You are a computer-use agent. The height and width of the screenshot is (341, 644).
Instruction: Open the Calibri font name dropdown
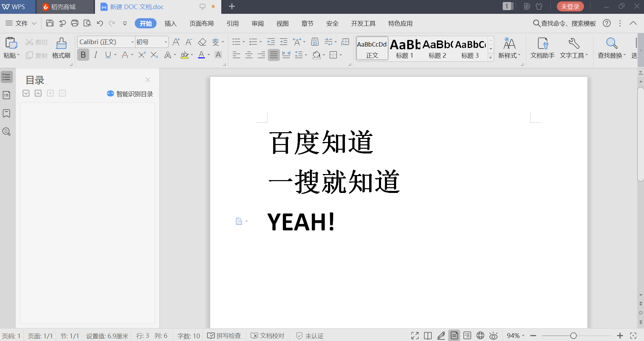tap(132, 42)
